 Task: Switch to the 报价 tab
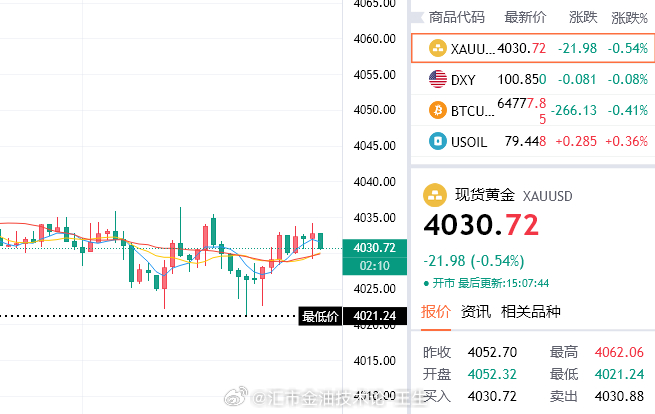click(x=436, y=312)
